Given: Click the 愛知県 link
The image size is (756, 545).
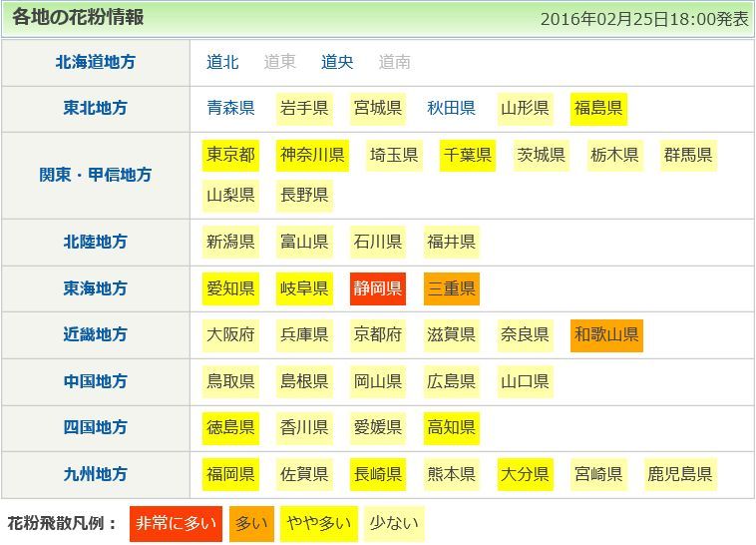Looking at the screenshot, I should (230, 288).
